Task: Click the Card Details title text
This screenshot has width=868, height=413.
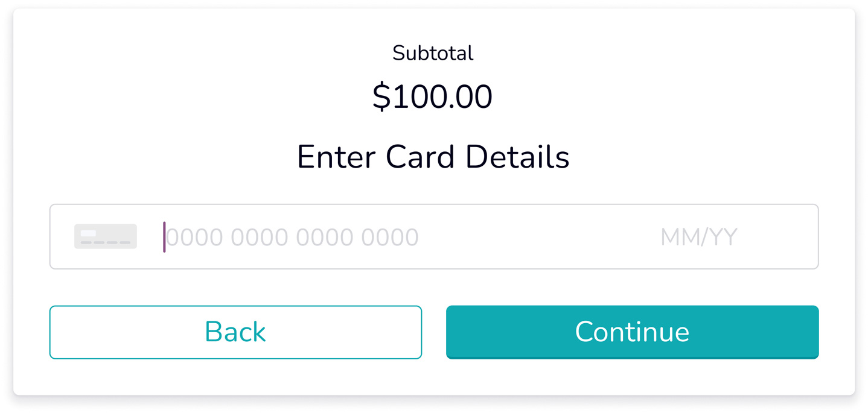Action: 477,157
